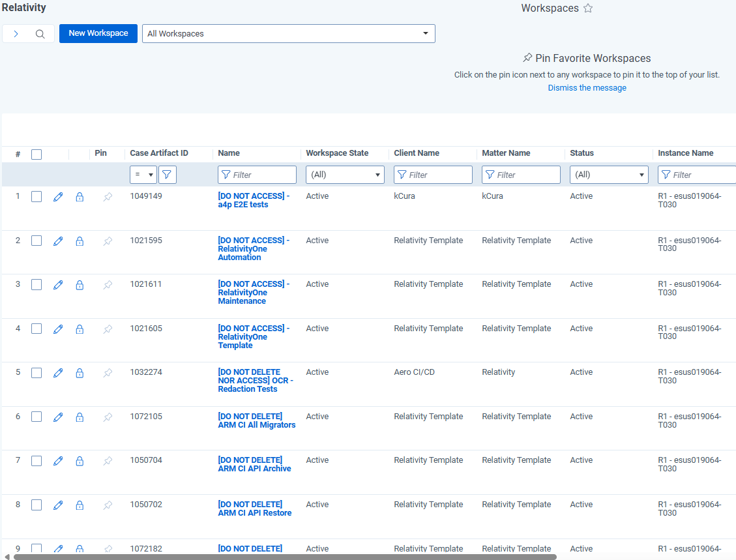Edit the a4p E2E tests workspace with the pencil icon
Image resolution: width=736 pixels, height=560 pixels.
click(58, 197)
